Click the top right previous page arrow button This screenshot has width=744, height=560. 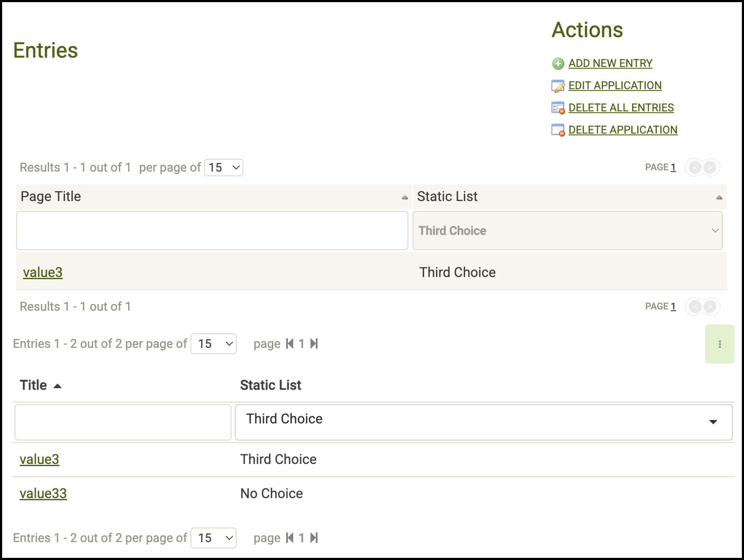click(x=695, y=167)
